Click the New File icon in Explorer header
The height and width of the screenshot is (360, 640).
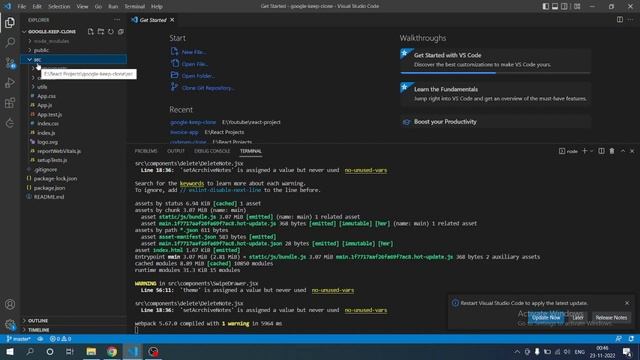[91, 31]
